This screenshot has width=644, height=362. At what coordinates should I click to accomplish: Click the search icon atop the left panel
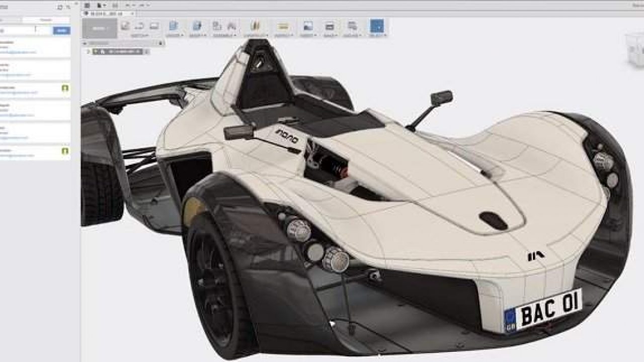(x=68, y=8)
